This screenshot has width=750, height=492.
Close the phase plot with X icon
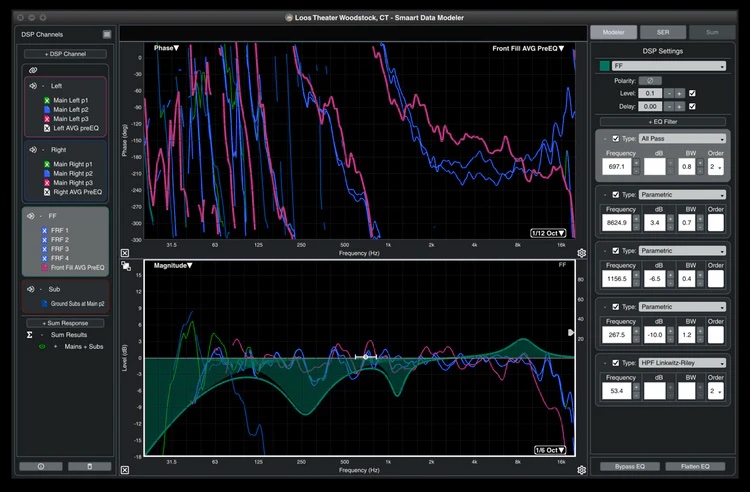pyautogui.click(x=125, y=254)
